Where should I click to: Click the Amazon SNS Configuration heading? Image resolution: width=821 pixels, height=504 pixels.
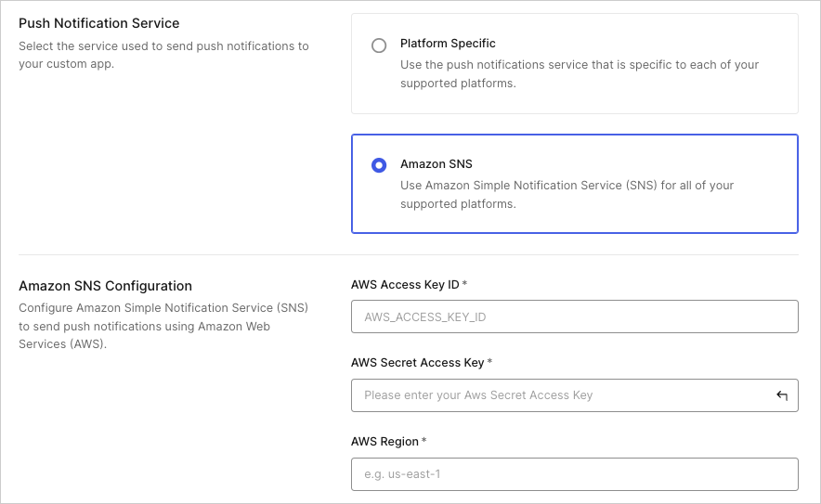(105, 286)
